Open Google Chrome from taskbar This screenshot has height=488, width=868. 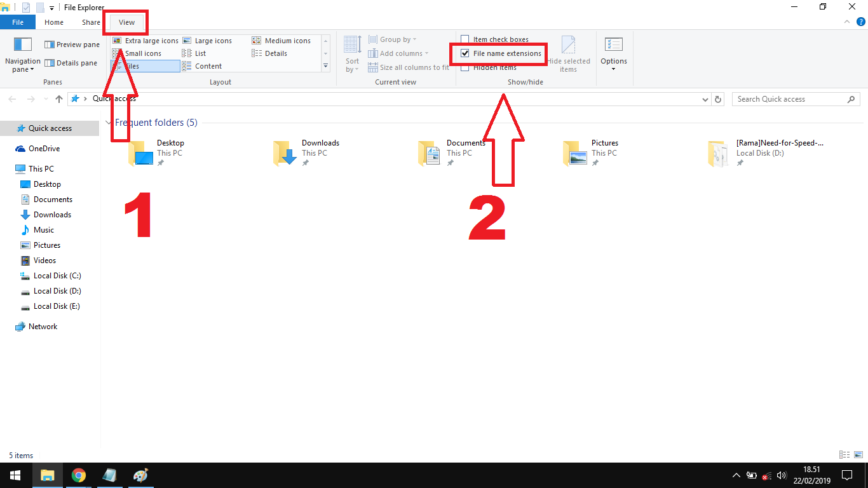pyautogui.click(x=79, y=475)
